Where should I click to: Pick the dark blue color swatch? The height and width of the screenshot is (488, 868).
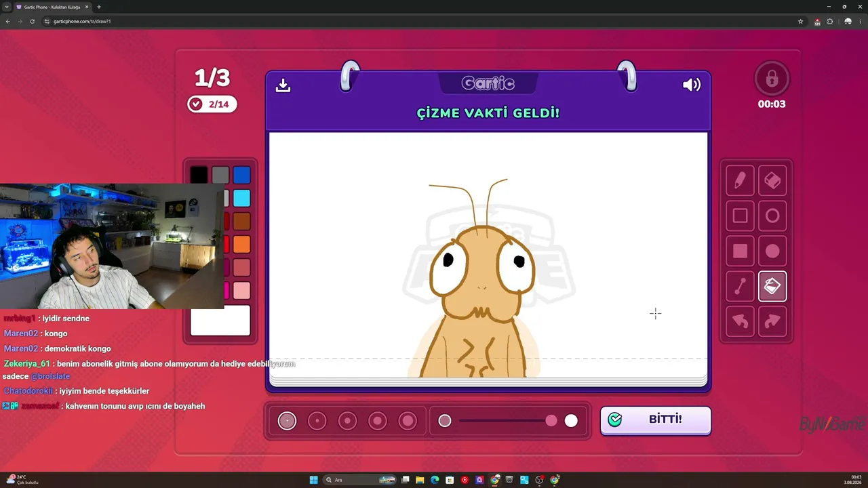pos(242,175)
